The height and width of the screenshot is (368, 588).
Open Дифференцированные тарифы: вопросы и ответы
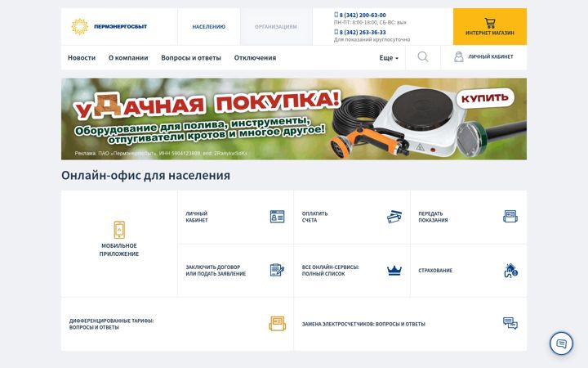(x=111, y=324)
